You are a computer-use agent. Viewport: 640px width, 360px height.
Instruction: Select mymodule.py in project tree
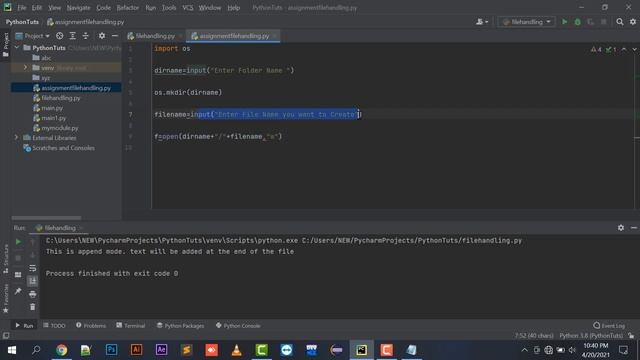click(x=56, y=128)
